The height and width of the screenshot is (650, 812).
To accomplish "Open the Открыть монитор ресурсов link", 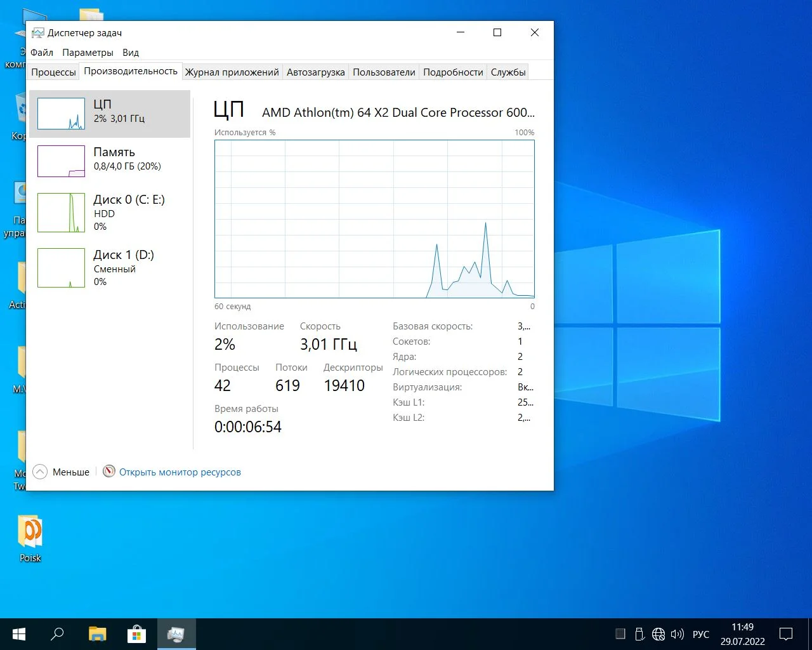I will coord(180,472).
